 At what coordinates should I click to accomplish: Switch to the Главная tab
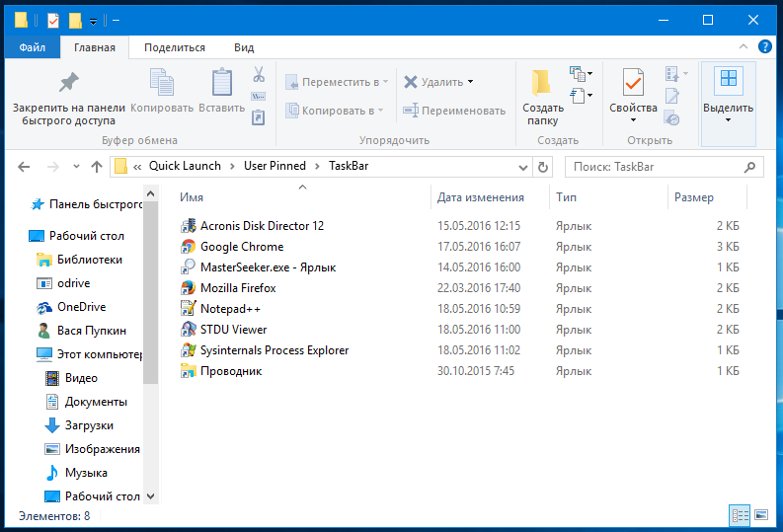click(x=95, y=47)
